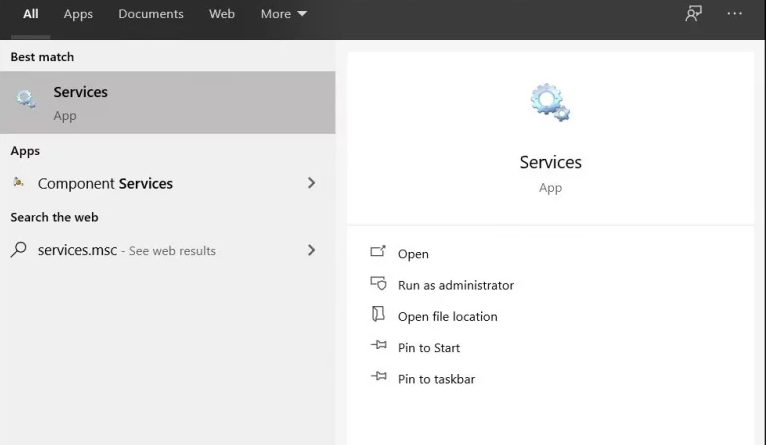Click the Services gear icon in Best match
The image size is (771, 445).
click(26, 100)
